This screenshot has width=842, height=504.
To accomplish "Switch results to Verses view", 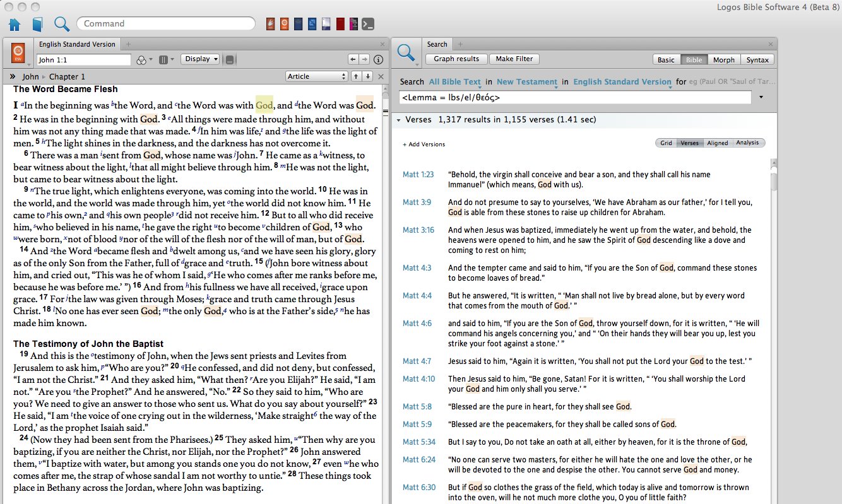I will [x=689, y=143].
